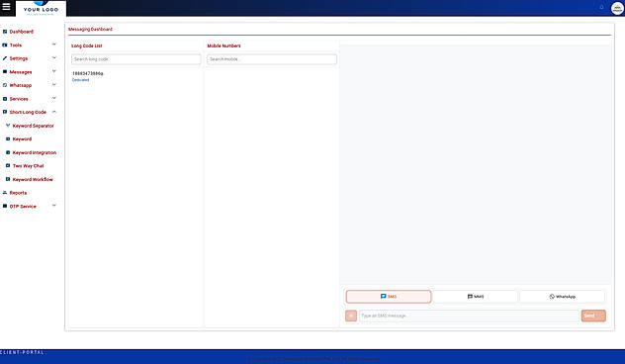Click the Send button
This screenshot has height=364, width=625.
tap(593, 316)
